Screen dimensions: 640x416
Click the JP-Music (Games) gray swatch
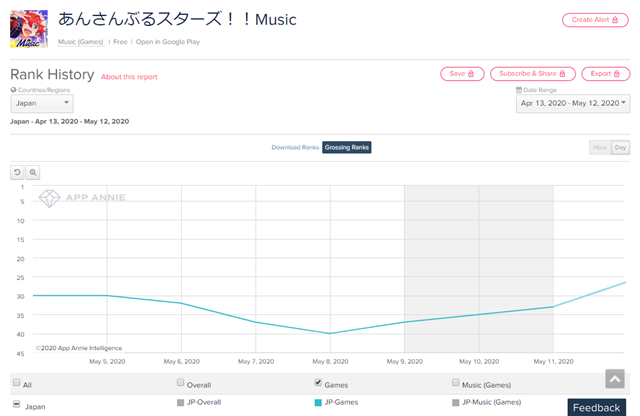456,403
